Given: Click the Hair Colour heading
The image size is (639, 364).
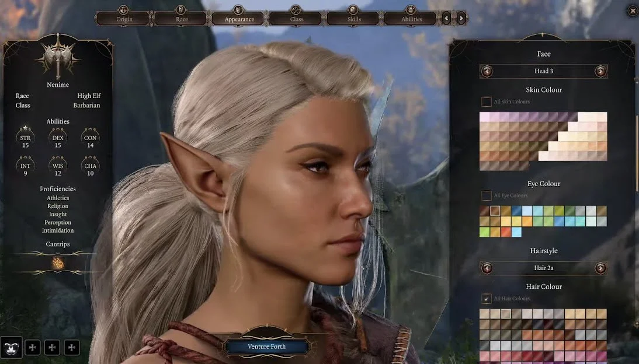Looking at the screenshot, I should pyautogui.click(x=544, y=286).
